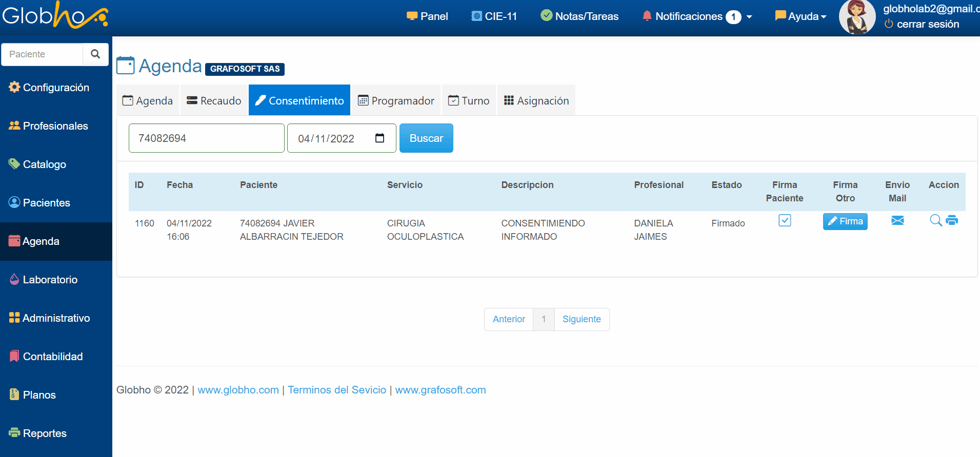Image resolution: width=980 pixels, height=457 pixels.
Task: Click cerrar sesión to log out
Action: tap(927, 24)
